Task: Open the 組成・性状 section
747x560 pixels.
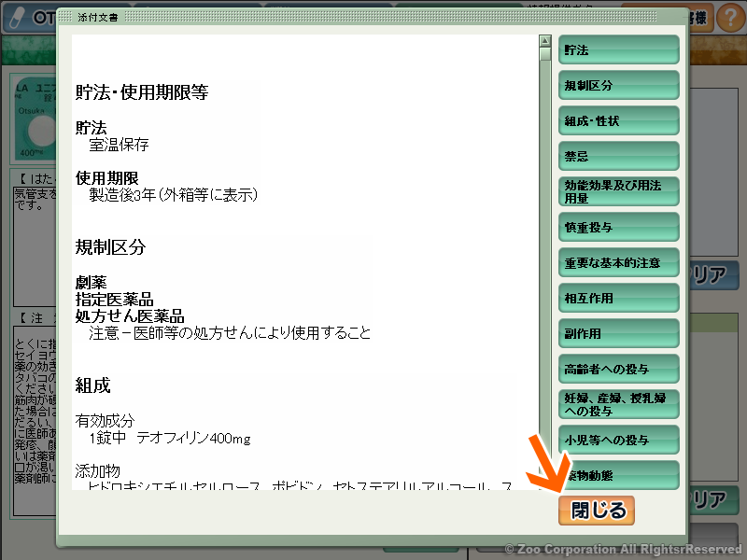Action: click(618, 120)
